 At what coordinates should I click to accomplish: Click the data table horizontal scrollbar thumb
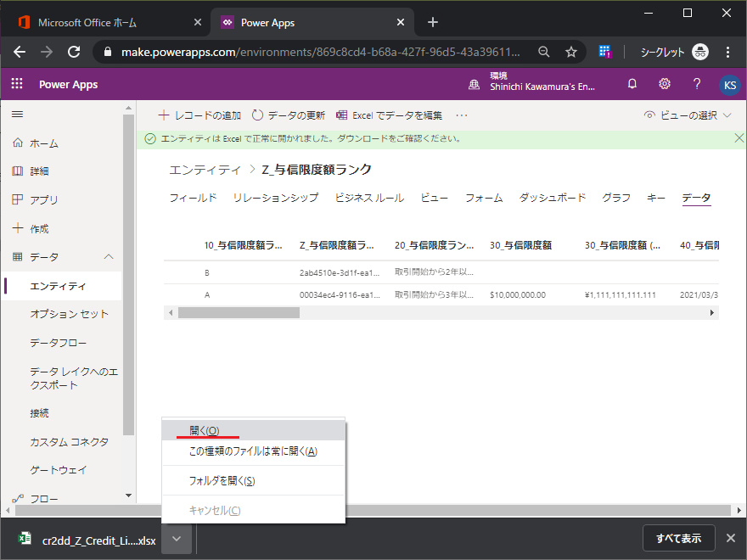(239, 313)
